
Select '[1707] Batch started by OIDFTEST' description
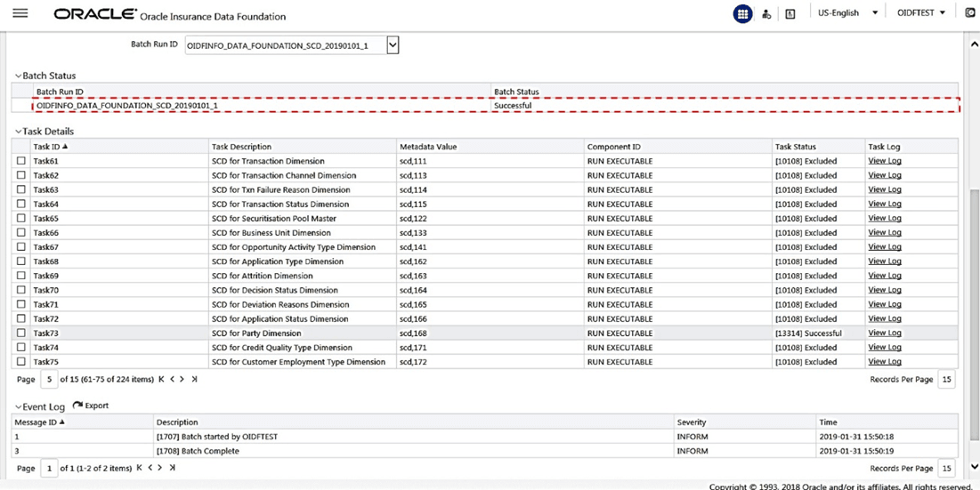[216, 437]
